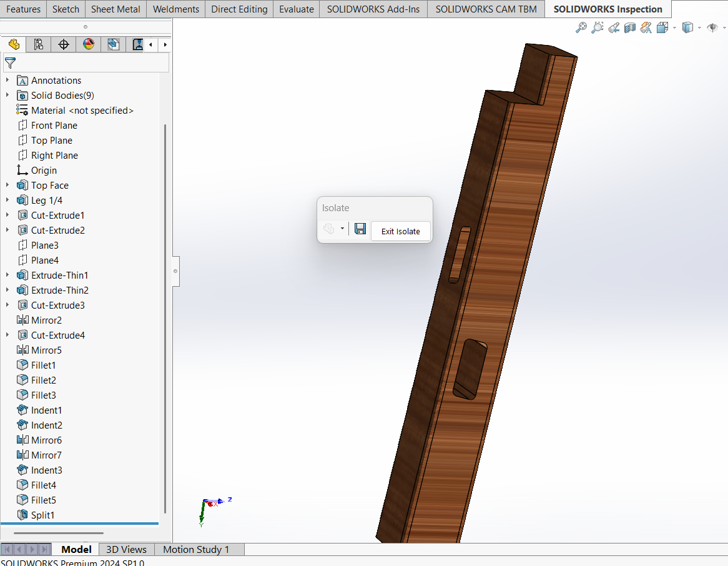728x566 pixels.
Task: Select Front Plane in feature tree
Action: point(54,125)
